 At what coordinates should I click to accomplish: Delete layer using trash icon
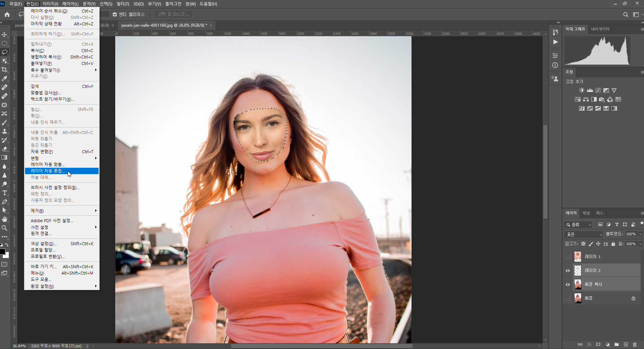635,344
